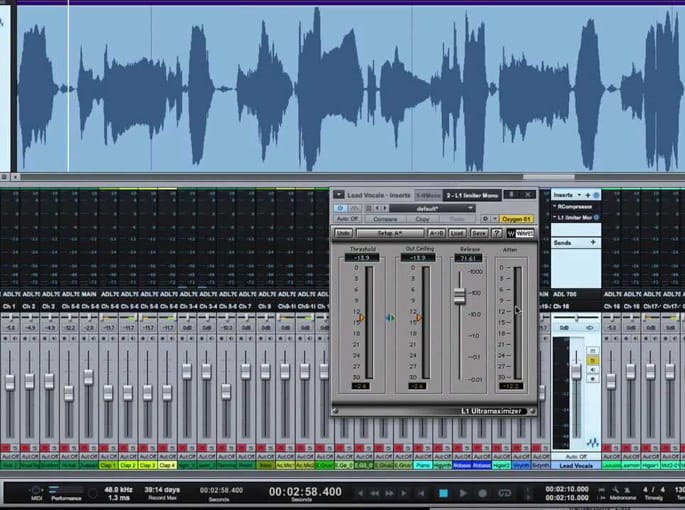Click the transport Record button

[x=482, y=493]
